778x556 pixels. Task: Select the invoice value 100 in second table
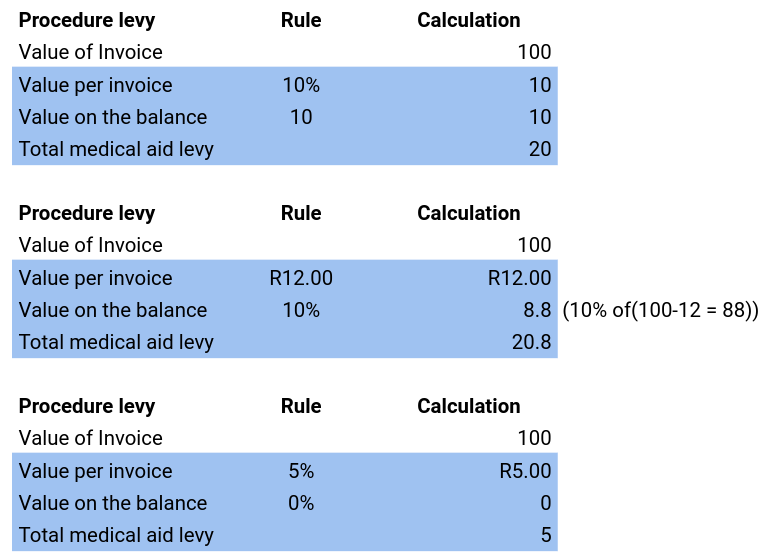click(x=534, y=245)
